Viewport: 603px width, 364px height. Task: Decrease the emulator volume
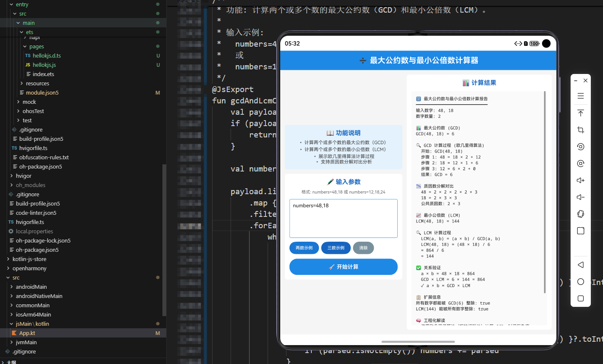580,197
